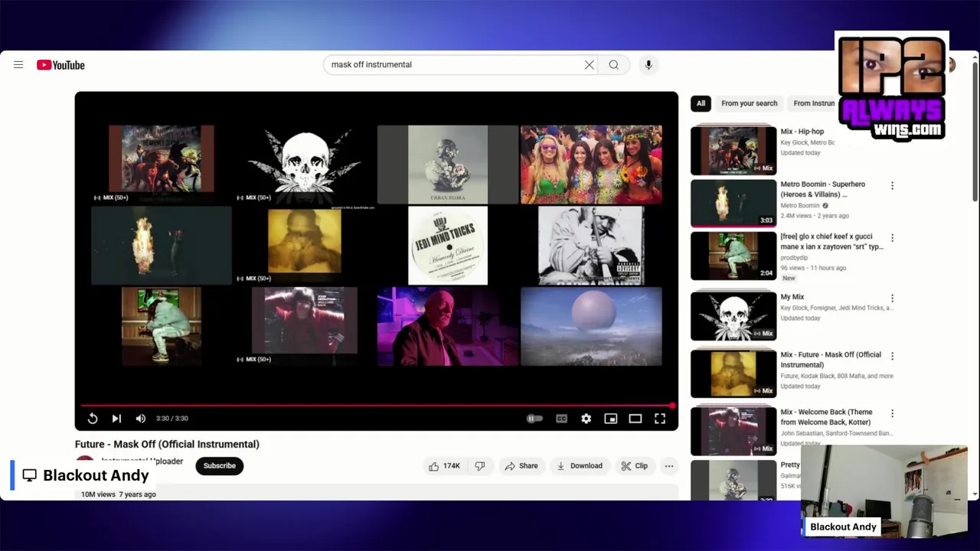Click the magnifying glass search button
Image resolution: width=980 pixels, height=551 pixels.
(614, 65)
